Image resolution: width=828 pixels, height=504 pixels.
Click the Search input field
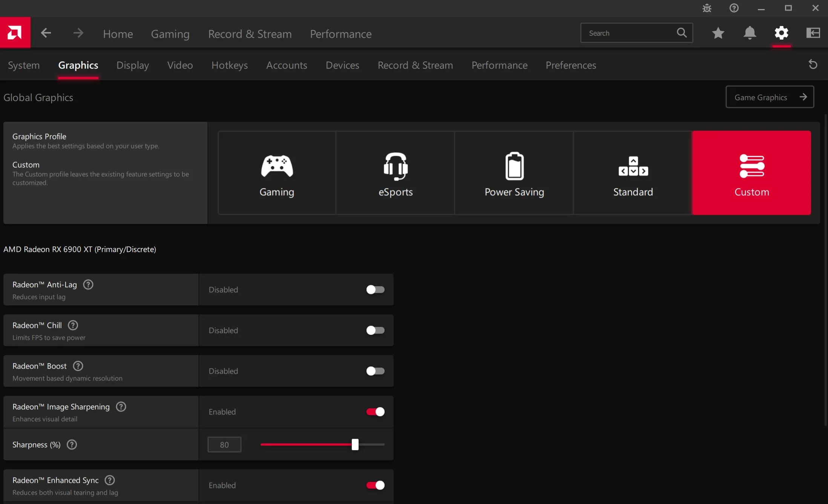(636, 33)
